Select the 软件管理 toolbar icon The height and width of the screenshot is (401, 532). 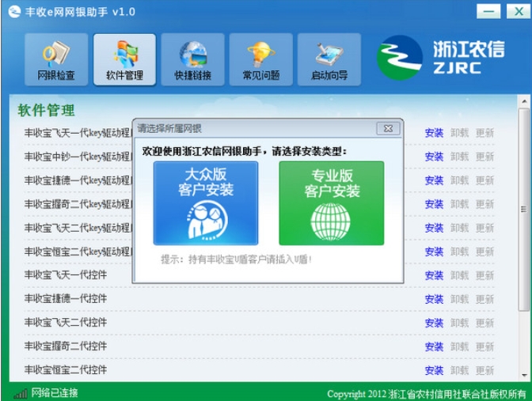pos(124,59)
